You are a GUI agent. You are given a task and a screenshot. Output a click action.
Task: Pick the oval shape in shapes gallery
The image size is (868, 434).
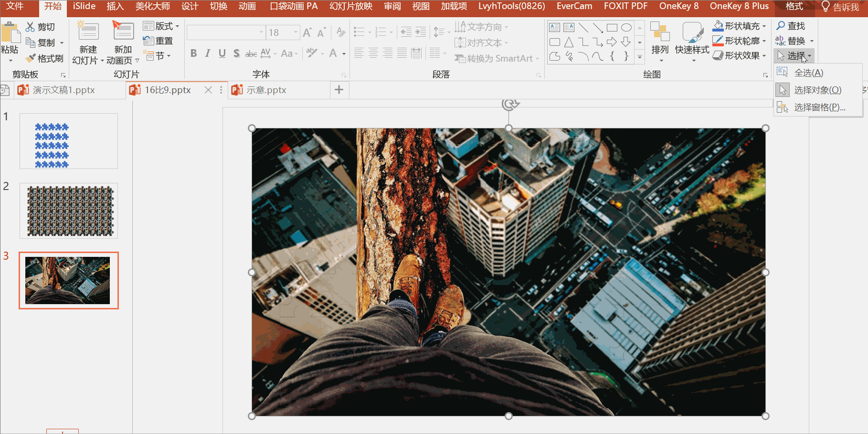point(626,28)
